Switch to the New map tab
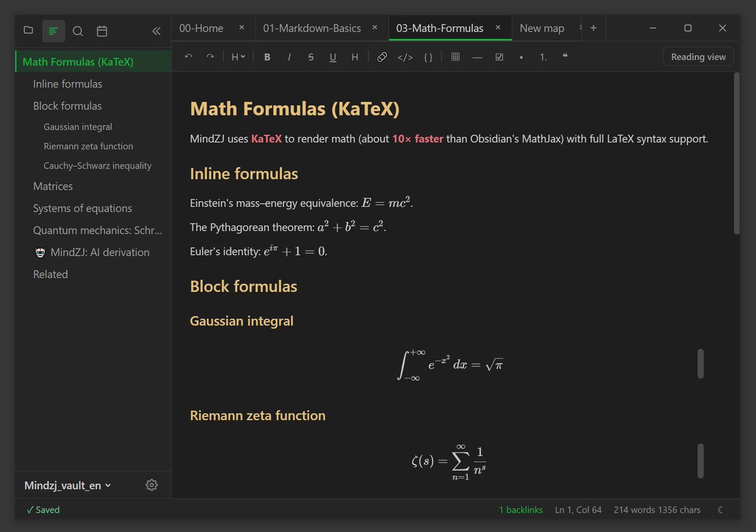The height and width of the screenshot is (532, 756). [x=542, y=28]
